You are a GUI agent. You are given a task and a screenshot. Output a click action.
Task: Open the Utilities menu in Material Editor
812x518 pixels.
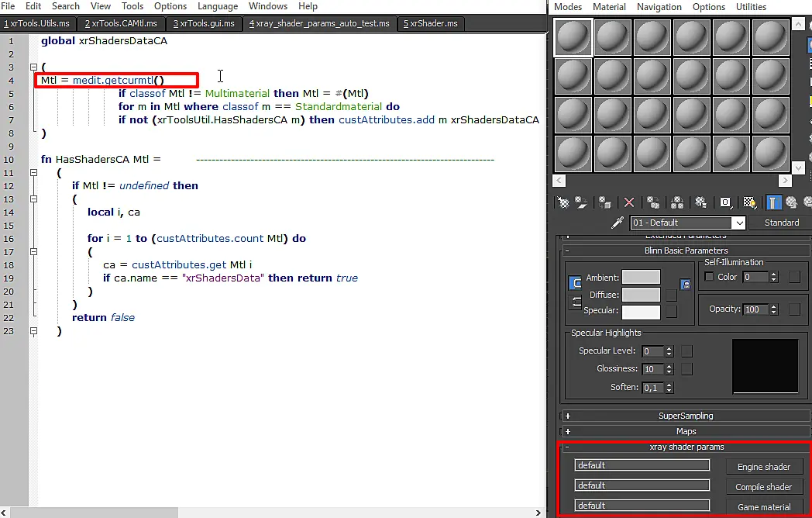tap(751, 7)
